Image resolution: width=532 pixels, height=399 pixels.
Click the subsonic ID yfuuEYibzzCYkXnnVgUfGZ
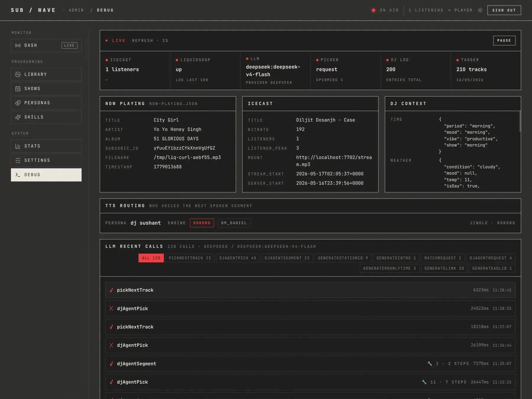(x=184, y=148)
